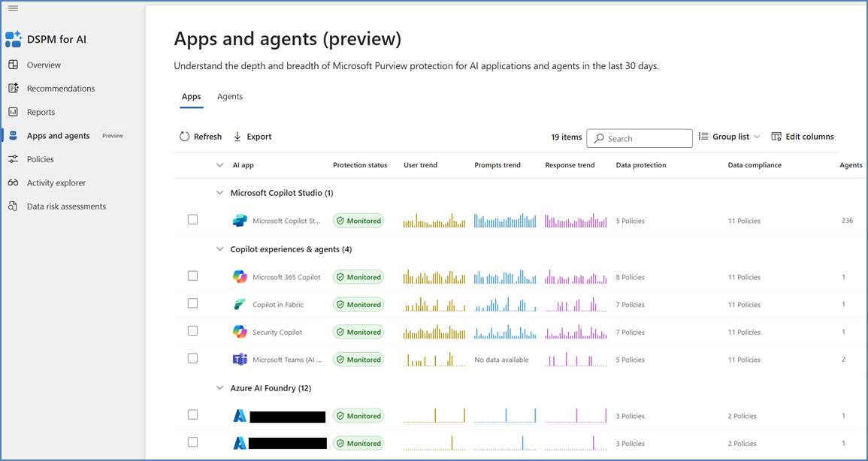Select the Security Copilot row checkbox

(192, 331)
